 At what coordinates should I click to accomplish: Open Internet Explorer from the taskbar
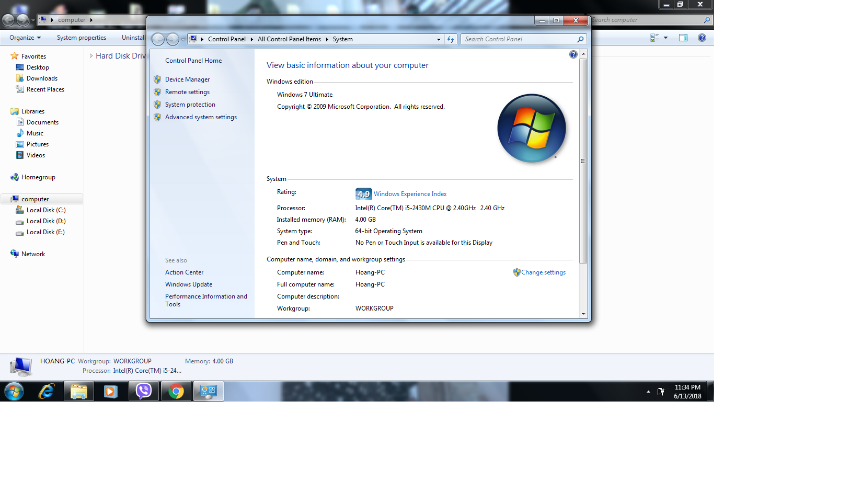47,391
